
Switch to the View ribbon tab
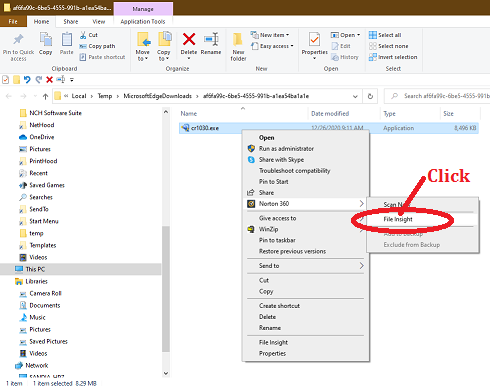[x=98, y=21]
